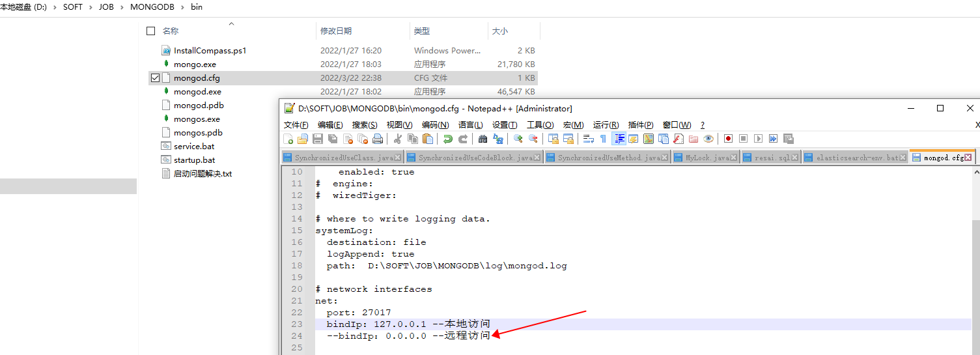
Task: Open the 插件(P) menu
Action: (x=641, y=125)
